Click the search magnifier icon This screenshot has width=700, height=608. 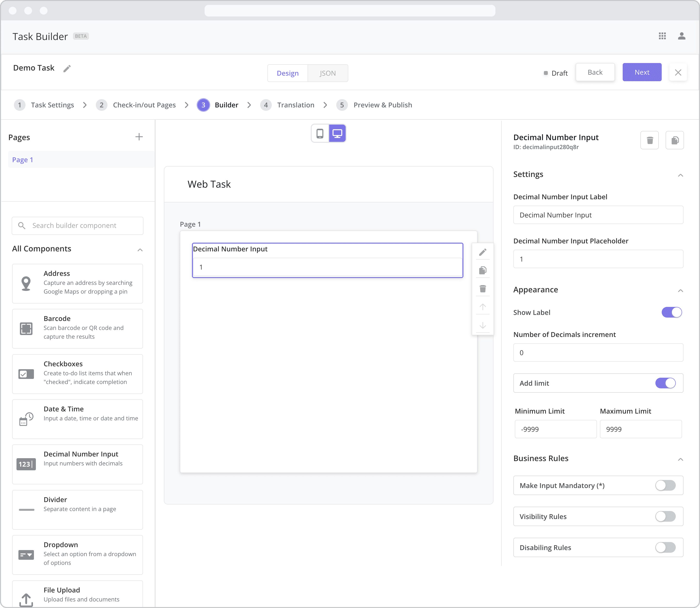[22, 226]
